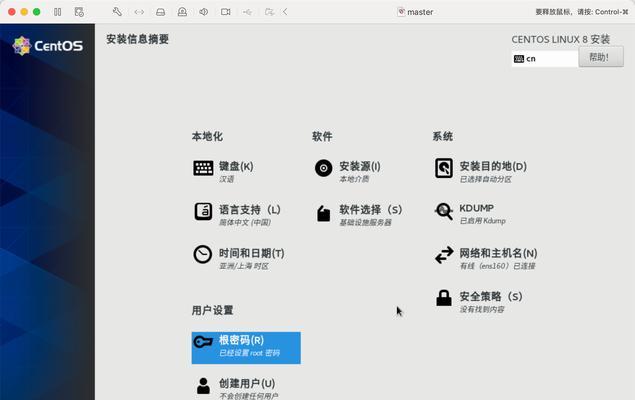Click the CENTOS LINUX 8 安装 title

[x=560, y=39]
